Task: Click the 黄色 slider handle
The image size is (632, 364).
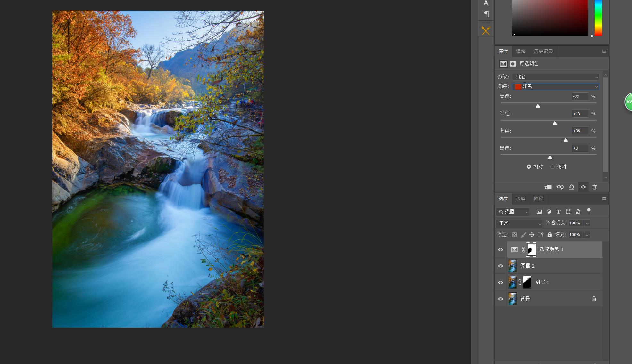Action: (x=566, y=140)
